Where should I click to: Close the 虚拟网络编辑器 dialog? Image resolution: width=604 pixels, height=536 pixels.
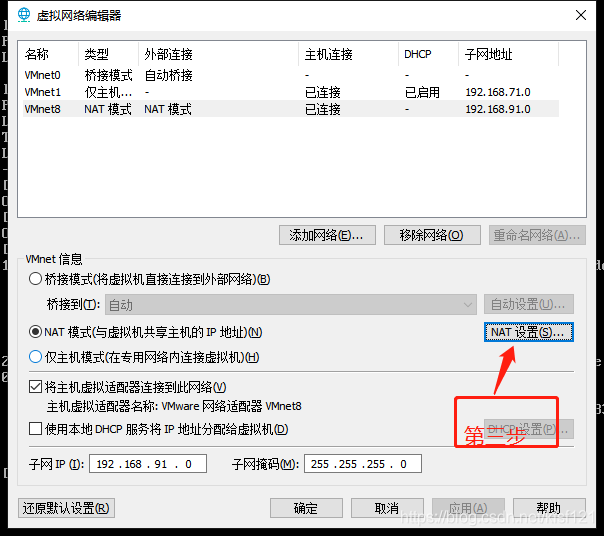pyautogui.click(x=581, y=15)
